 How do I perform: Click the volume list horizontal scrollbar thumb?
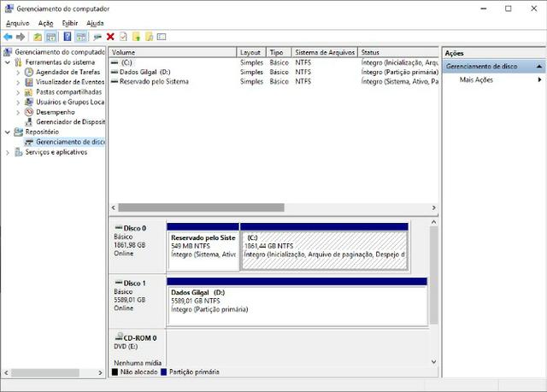point(202,208)
